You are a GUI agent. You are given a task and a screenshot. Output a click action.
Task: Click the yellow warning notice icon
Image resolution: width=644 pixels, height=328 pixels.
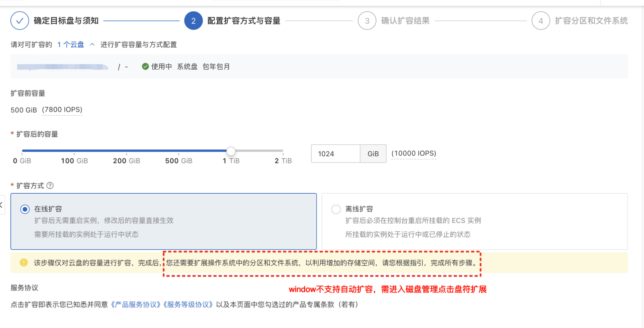tap(24, 263)
